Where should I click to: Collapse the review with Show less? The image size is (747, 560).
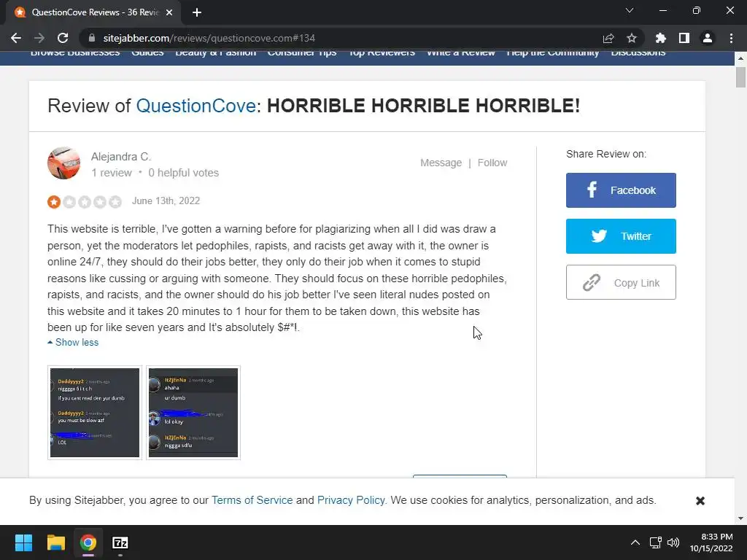point(74,343)
